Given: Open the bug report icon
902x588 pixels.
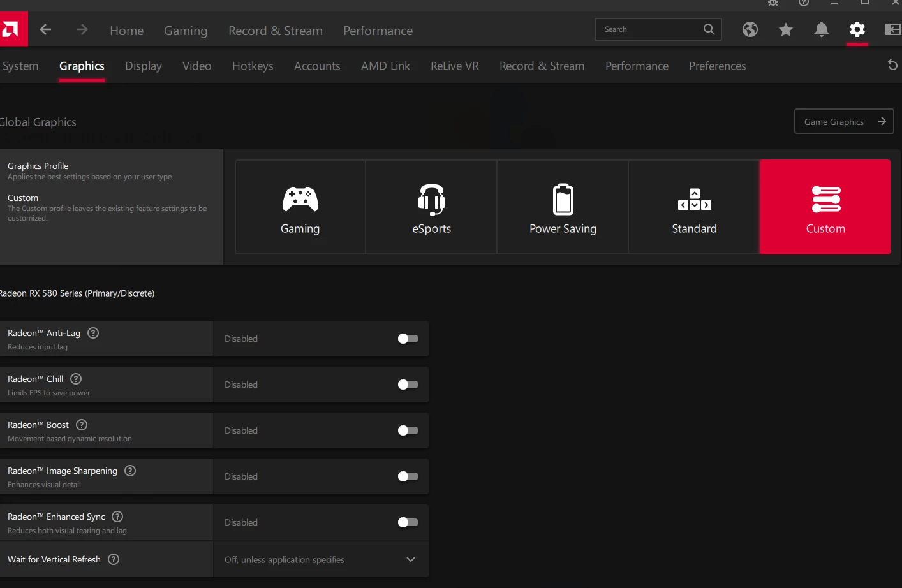Looking at the screenshot, I should pos(773,3).
